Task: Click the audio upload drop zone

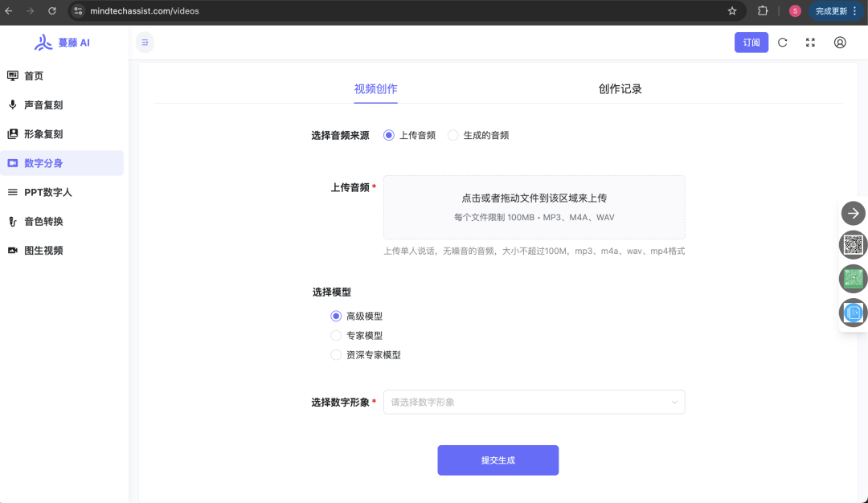Action: point(534,207)
